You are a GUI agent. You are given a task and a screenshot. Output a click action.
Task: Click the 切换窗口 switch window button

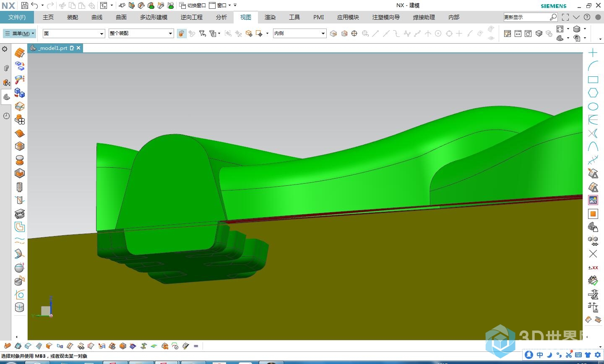point(193,5)
